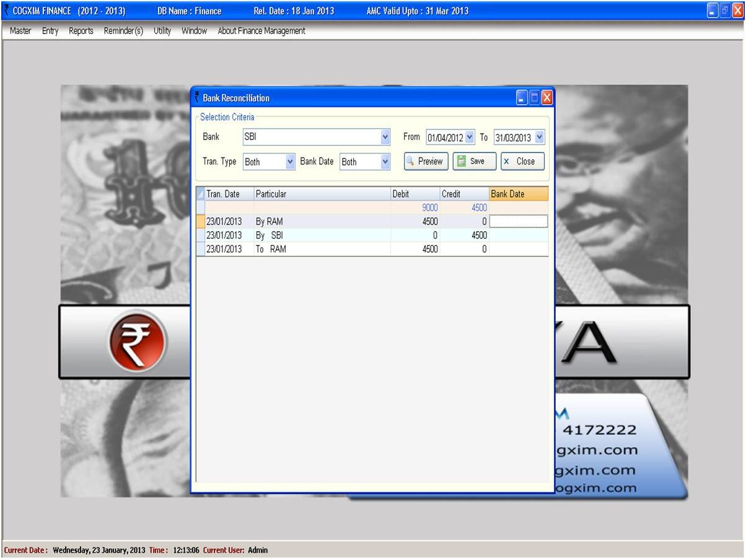
Task: Open About Finance Management menu
Action: click(x=261, y=31)
